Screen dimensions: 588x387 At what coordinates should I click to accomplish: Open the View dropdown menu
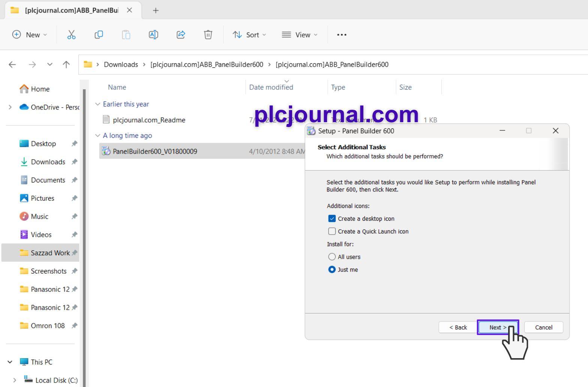click(300, 35)
